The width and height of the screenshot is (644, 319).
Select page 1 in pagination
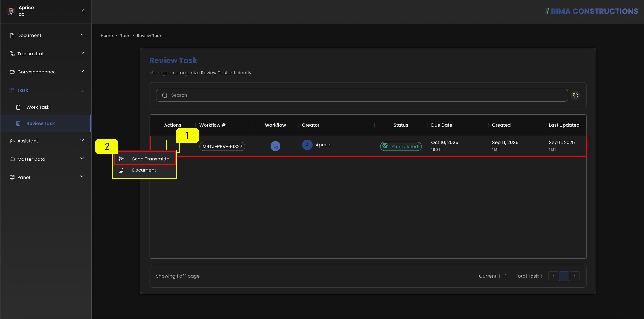pos(564,276)
